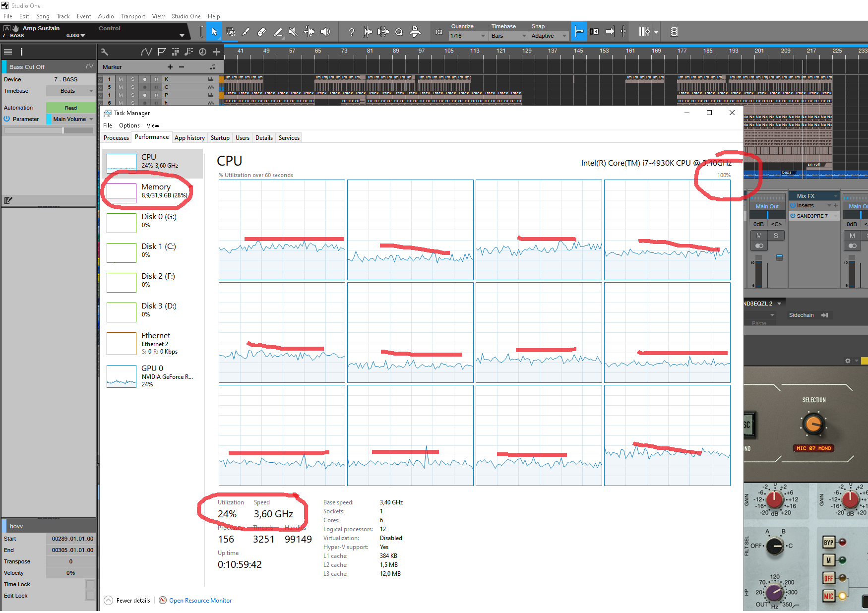Expand the Control panel dropdown arrow
The width and height of the screenshot is (868, 613).
[182, 36]
